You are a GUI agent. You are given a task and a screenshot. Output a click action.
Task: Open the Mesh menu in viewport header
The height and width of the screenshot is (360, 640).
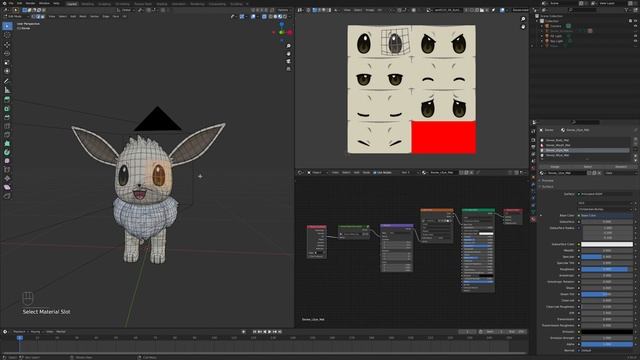pyautogui.click(x=83, y=17)
